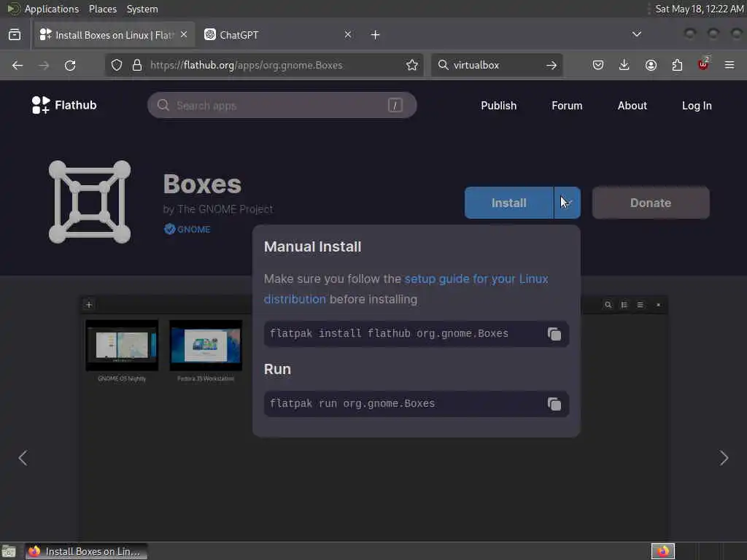Select the flatpak install flathub org.gnome.Boxes text
This screenshot has height=560, width=747.
click(x=390, y=334)
